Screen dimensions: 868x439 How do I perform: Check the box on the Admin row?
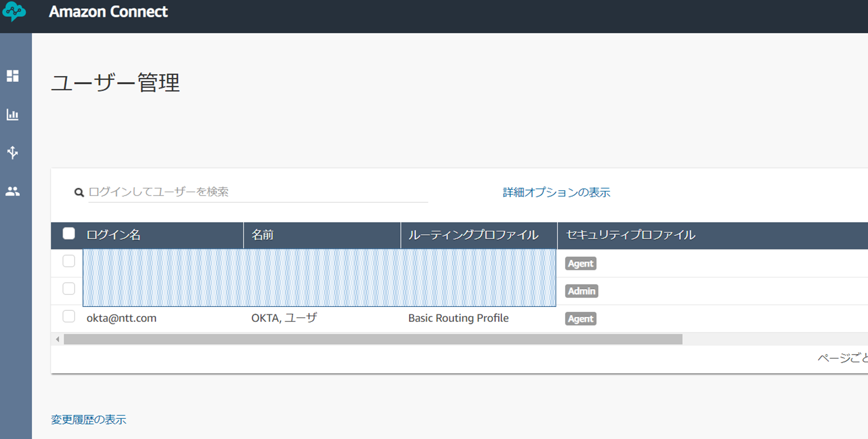(x=69, y=288)
